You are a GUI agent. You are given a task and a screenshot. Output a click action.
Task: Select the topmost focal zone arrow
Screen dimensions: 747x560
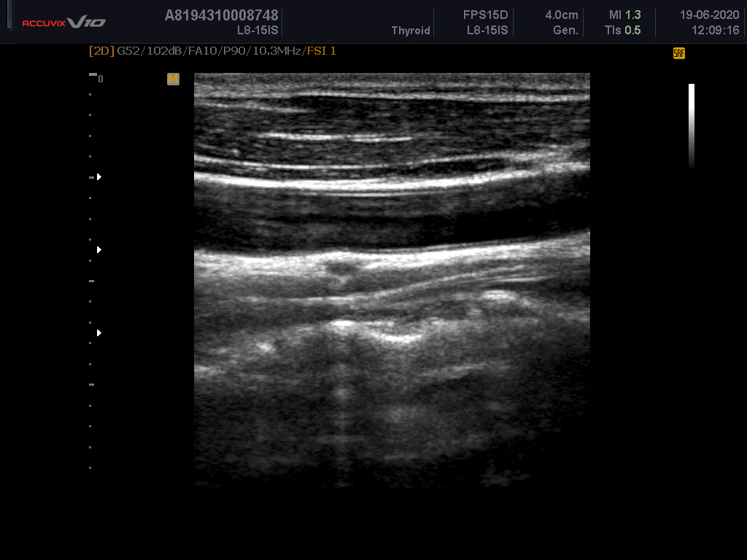[98, 176]
